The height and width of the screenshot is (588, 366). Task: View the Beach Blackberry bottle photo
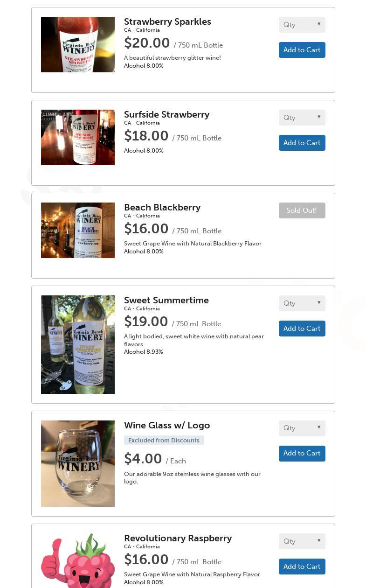tap(78, 231)
